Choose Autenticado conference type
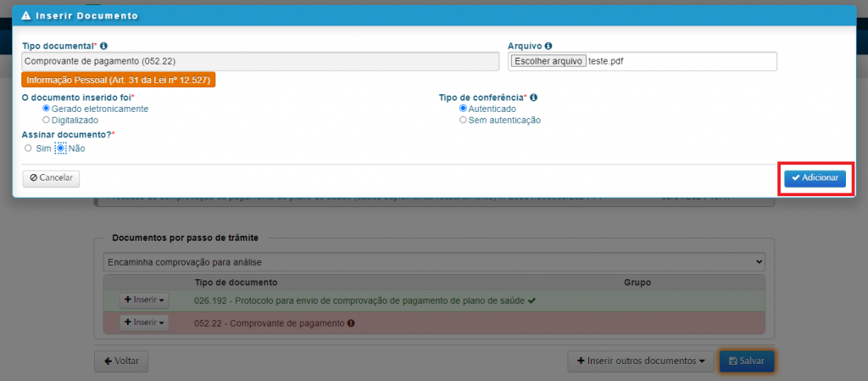This screenshot has height=381, width=868. (463, 109)
